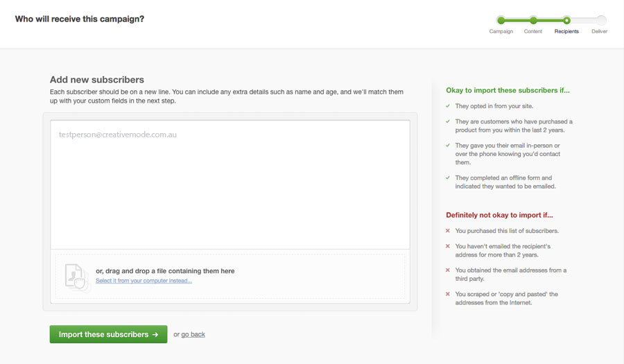Click the Campaign step dot in progress bar

point(501,20)
